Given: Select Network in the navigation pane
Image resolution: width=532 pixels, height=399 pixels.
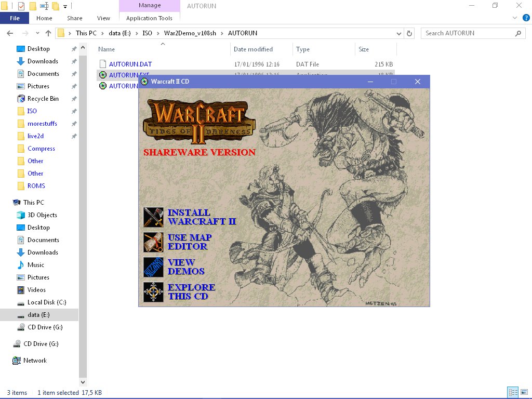Looking at the screenshot, I should pos(35,361).
